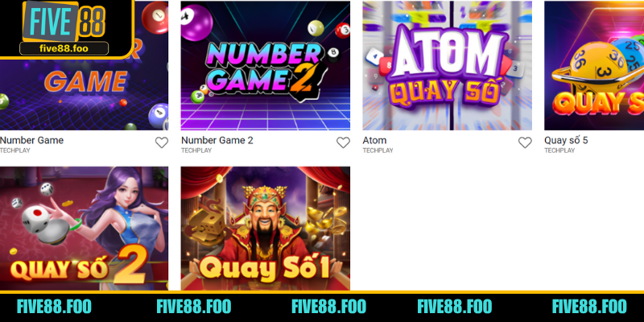Favorite Number Game with its heart icon
644x322 pixels.
(162, 142)
